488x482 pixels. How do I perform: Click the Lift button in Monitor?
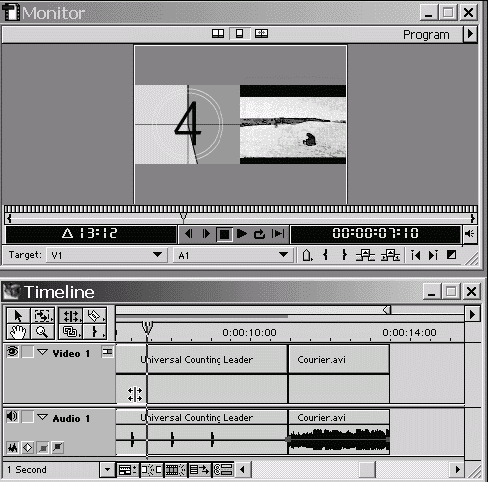tap(365, 255)
